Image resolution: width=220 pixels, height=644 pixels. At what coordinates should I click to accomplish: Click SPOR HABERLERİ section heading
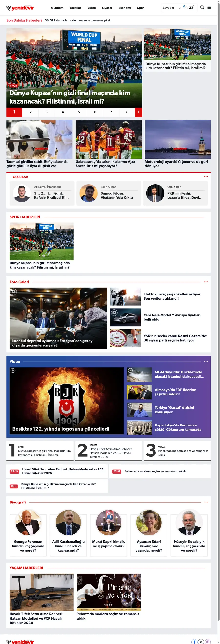[x=25, y=217]
